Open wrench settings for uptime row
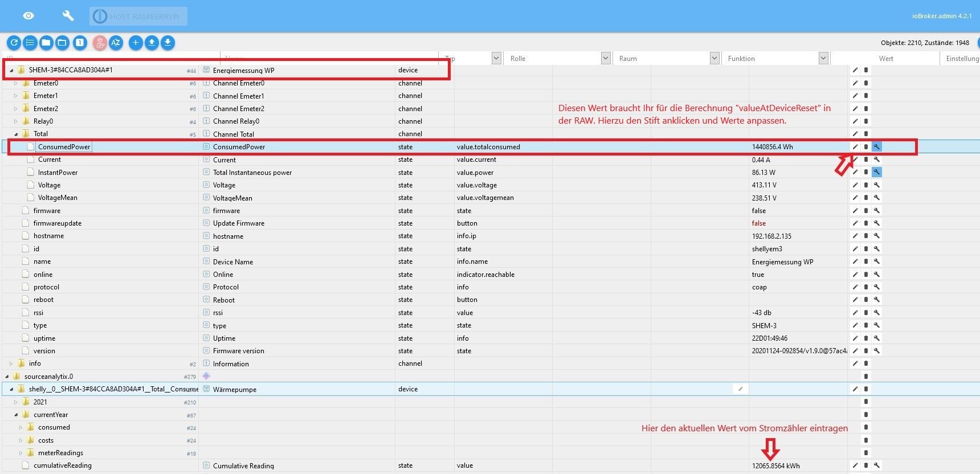The image size is (980, 474). (x=877, y=338)
